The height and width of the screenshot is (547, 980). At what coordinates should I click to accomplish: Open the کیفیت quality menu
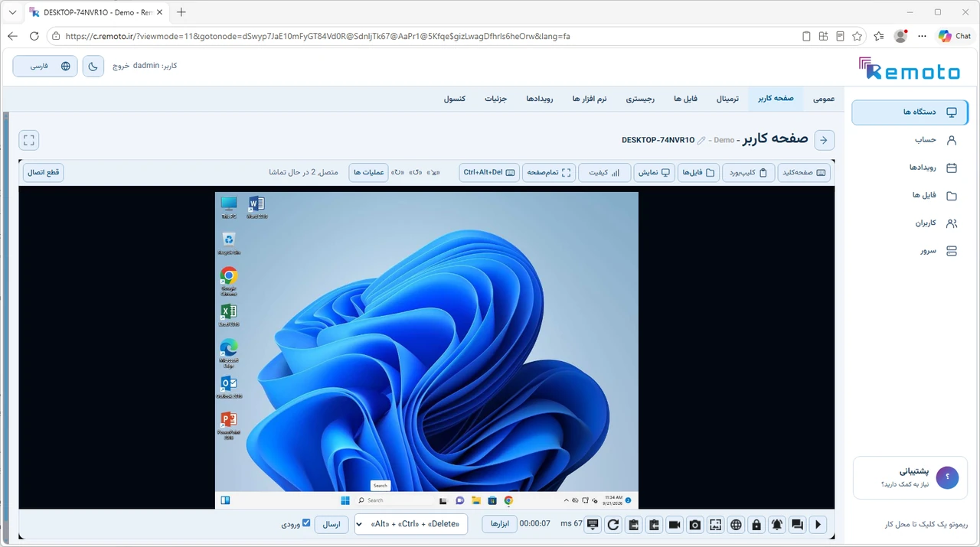tap(604, 173)
